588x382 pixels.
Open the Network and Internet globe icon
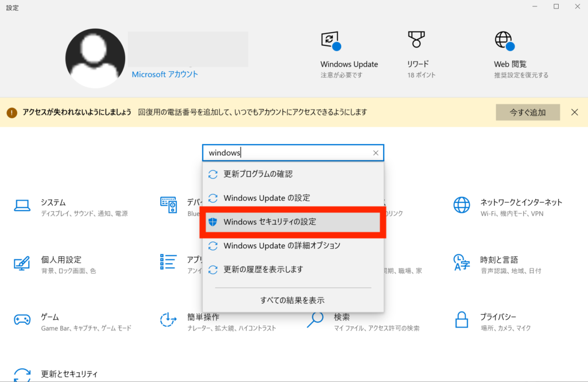pyautogui.click(x=461, y=205)
